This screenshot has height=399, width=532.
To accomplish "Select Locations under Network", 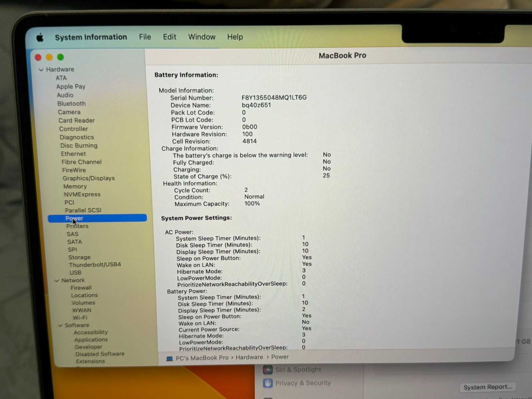I will 84,295.
